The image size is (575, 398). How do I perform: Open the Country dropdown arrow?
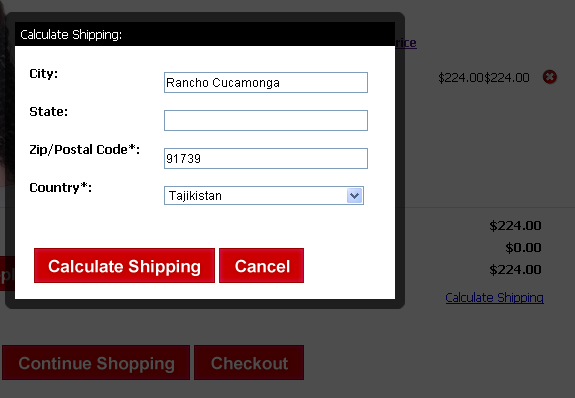point(355,196)
